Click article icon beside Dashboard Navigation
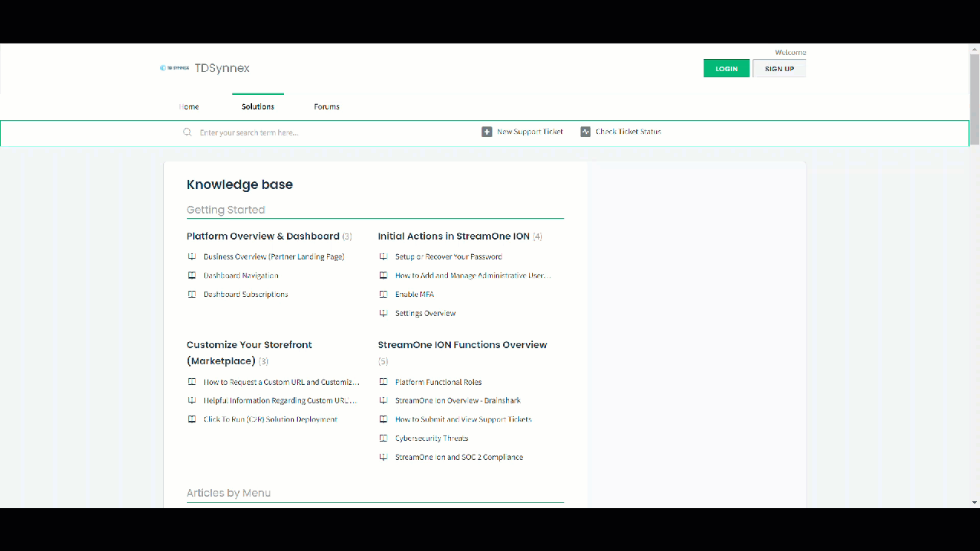 coord(192,275)
